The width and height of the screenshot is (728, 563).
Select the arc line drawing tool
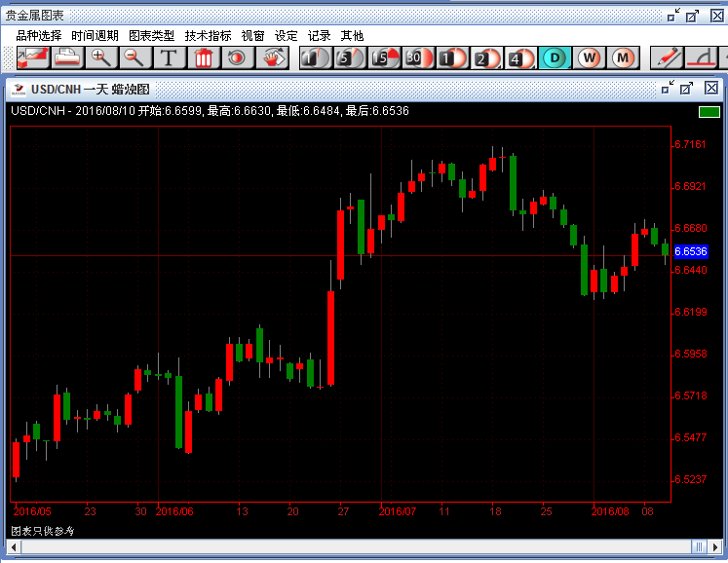point(702,58)
